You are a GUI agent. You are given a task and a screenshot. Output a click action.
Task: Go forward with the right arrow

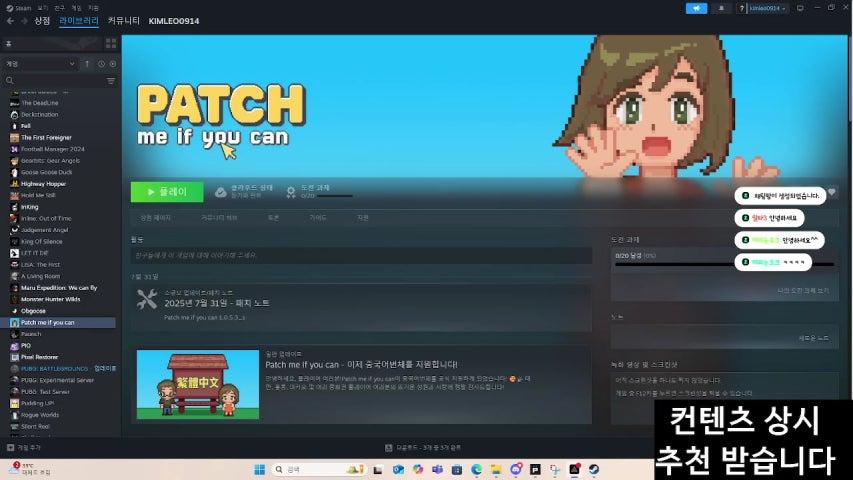(x=24, y=21)
